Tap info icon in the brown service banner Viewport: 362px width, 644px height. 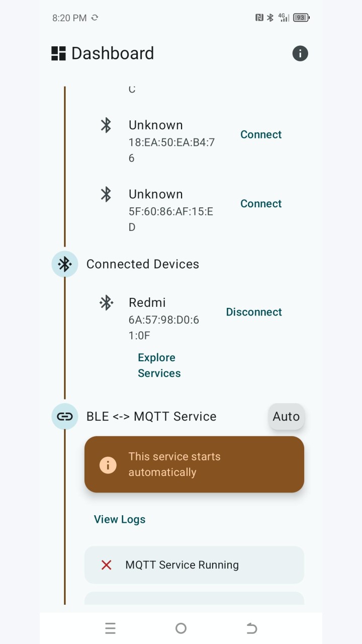point(108,464)
